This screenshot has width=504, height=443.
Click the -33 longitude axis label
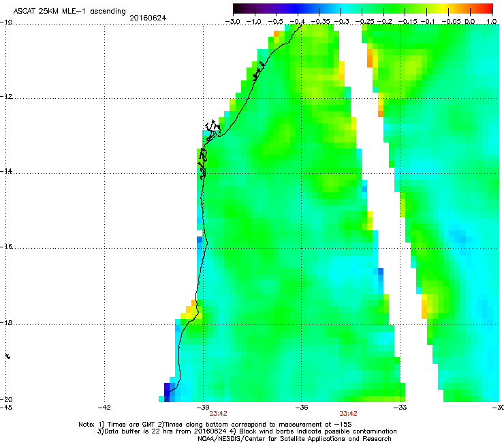tap(400, 408)
